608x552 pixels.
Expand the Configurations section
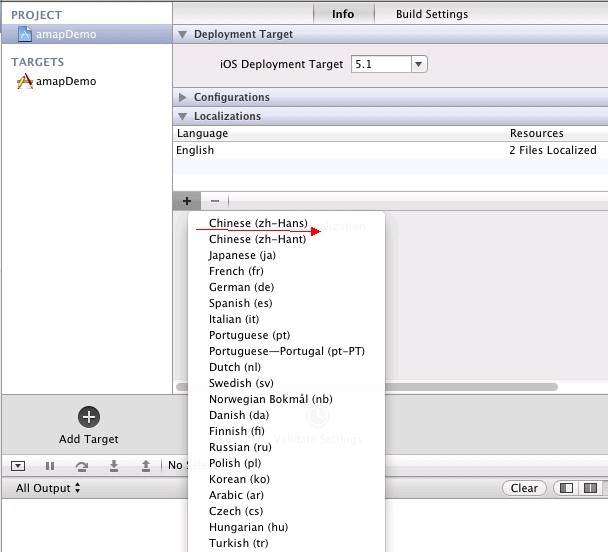click(182, 97)
